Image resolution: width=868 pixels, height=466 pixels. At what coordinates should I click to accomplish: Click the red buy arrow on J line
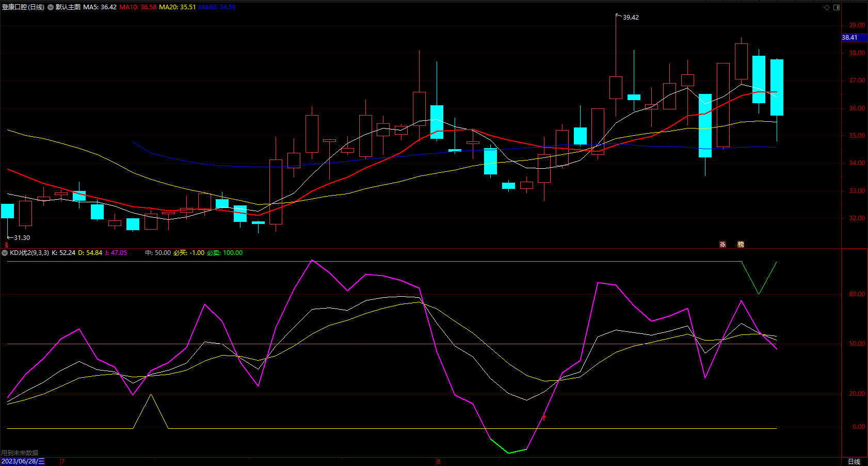coord(544,417)
